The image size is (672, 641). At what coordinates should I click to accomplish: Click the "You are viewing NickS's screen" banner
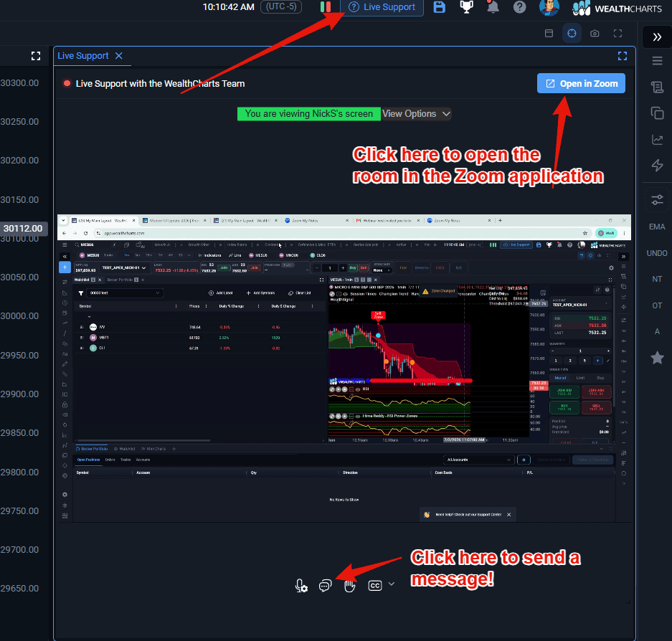(x=308, y=114)
